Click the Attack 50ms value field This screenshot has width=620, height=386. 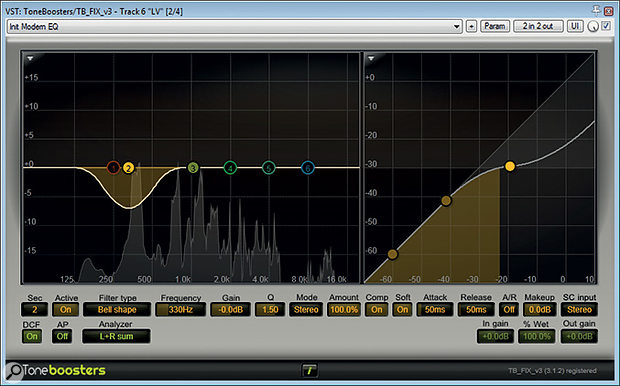click(x=435, y=310)
